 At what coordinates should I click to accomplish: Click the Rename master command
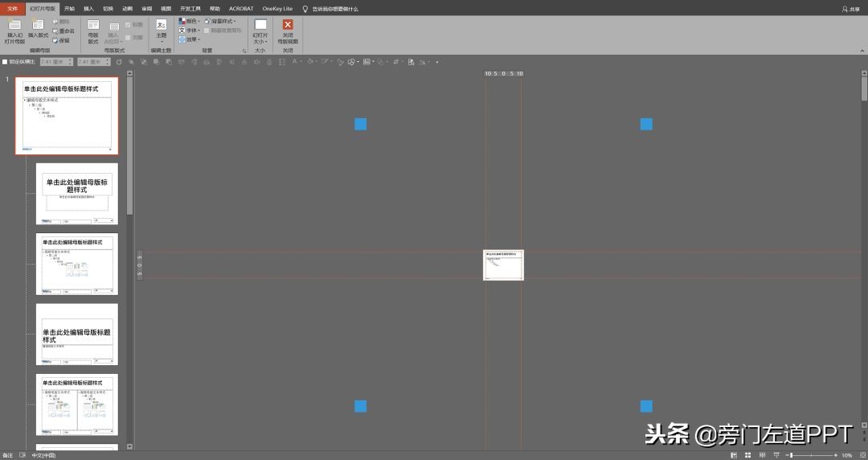[x=63, y=31]
